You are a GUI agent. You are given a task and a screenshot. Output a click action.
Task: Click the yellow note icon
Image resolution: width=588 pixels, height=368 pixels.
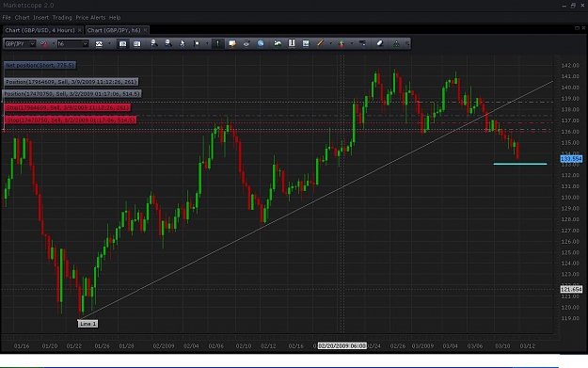click(232, 44)
